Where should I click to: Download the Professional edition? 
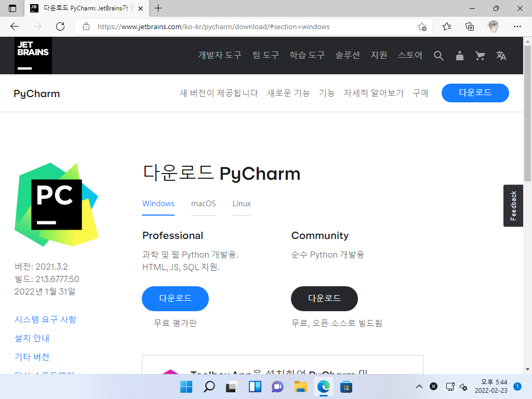pyautogui.click(x=175, y=299)
